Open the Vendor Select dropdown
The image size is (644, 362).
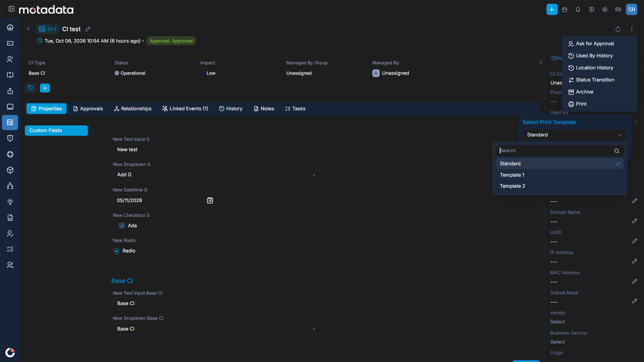(x=557, y=322)
